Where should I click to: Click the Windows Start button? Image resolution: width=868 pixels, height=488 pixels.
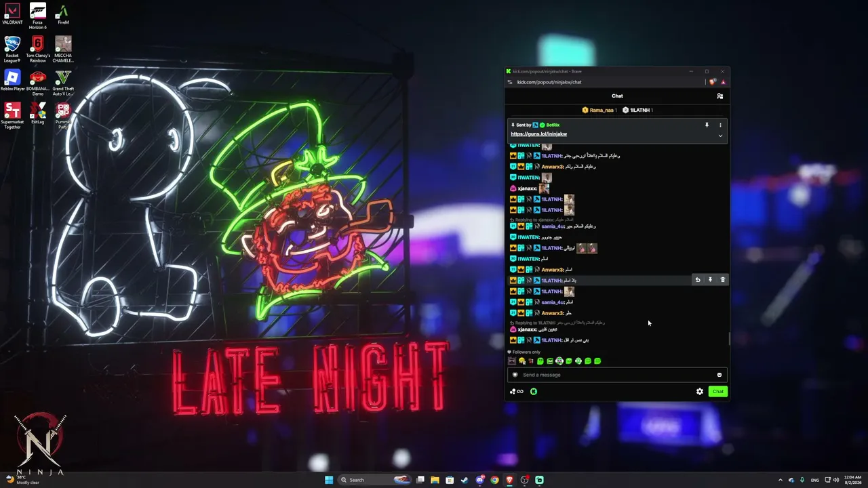point(329,480)
